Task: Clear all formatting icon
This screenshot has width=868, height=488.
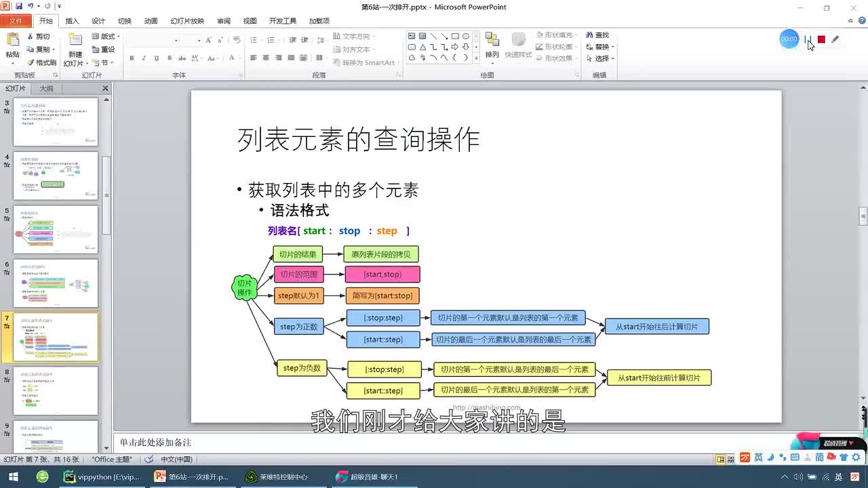Action: pyautogui.click(x=237, y=41)
